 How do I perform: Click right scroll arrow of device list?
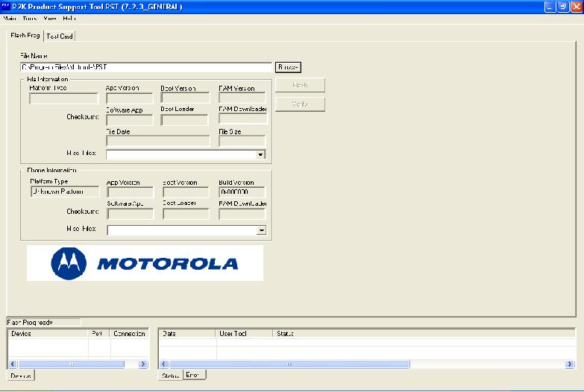(x=143, y=364)
